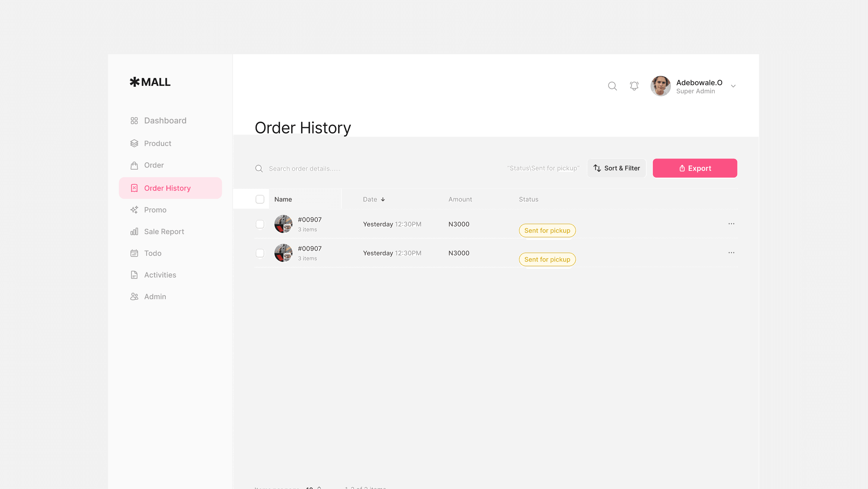The image size is (868, 489).
Task: Click the Todo calendar icon in sidebar
Action: 134,253
